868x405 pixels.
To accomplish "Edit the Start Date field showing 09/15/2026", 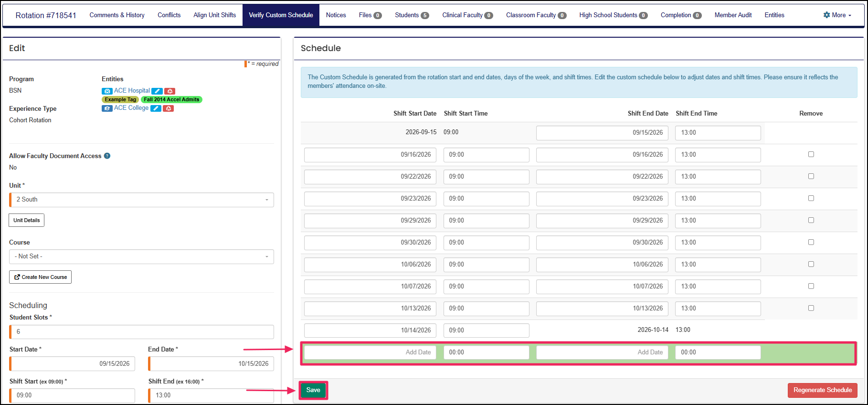I will coord(73,364).
